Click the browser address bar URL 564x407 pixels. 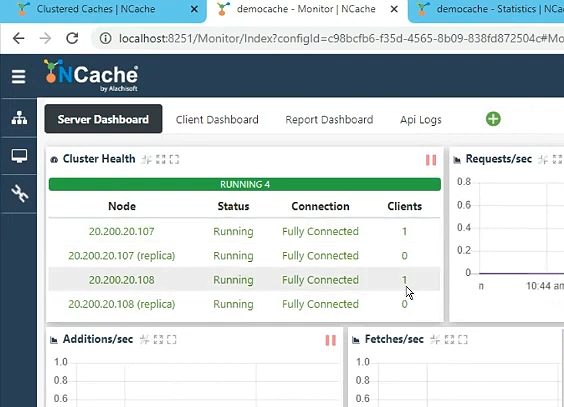(x=341, y=38)
